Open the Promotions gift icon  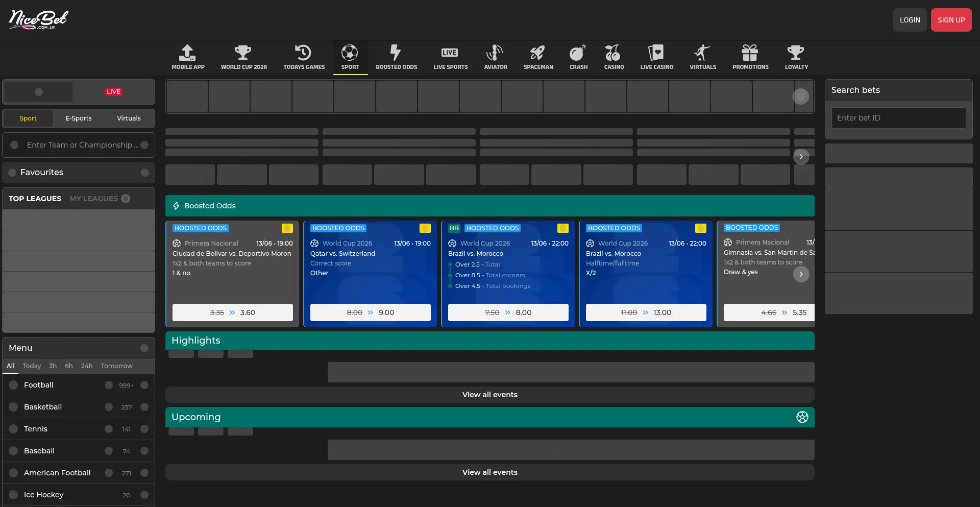click(x=750, y=53)
